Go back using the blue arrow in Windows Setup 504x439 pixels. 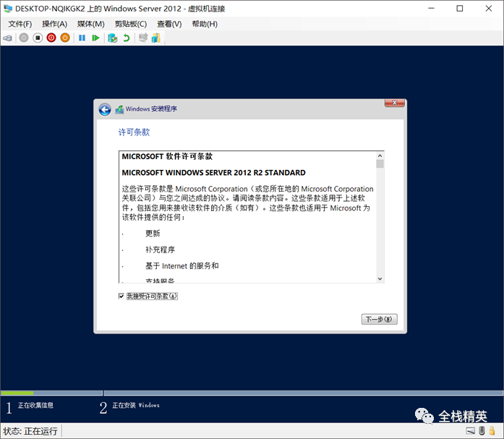(x=105, y=110)
